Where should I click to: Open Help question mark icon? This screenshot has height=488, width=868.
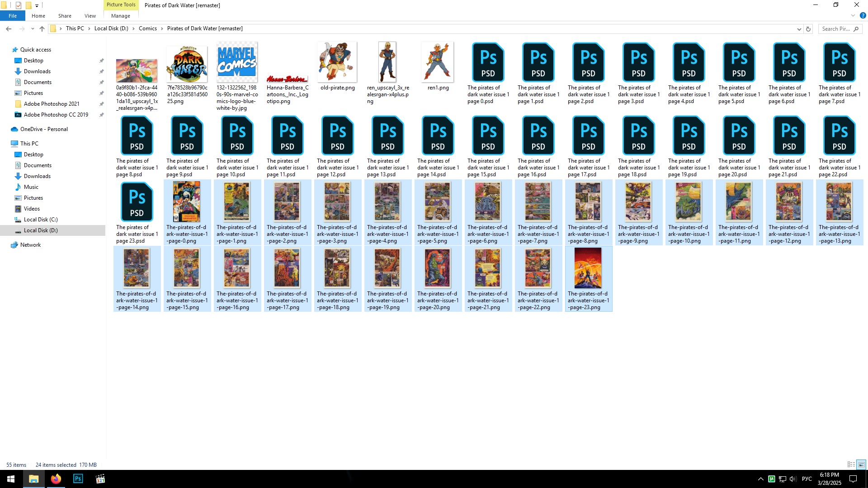pos(863,15)
